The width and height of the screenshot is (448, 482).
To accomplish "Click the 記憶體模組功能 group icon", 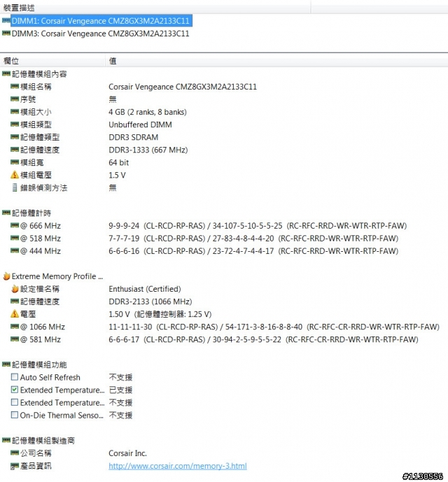I will (6, 364).
